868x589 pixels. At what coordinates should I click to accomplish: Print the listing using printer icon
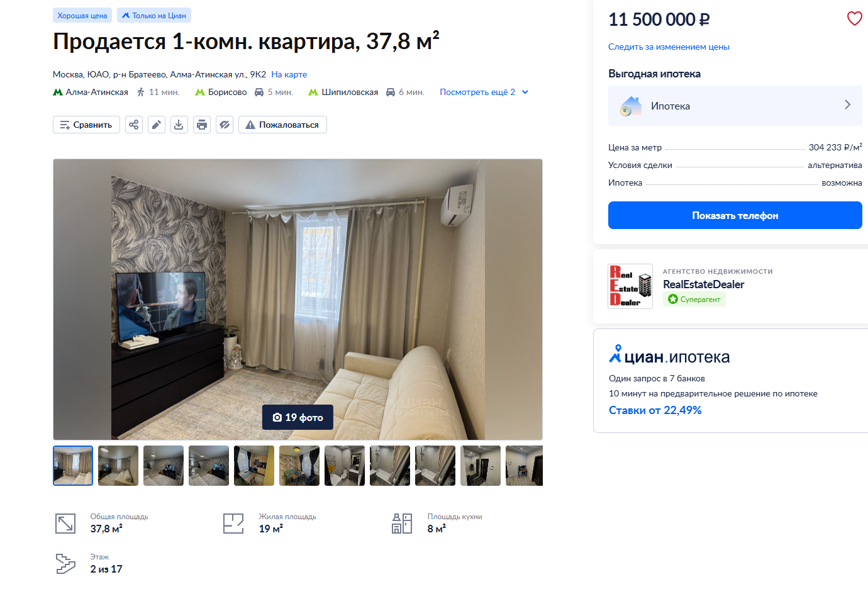202,125
